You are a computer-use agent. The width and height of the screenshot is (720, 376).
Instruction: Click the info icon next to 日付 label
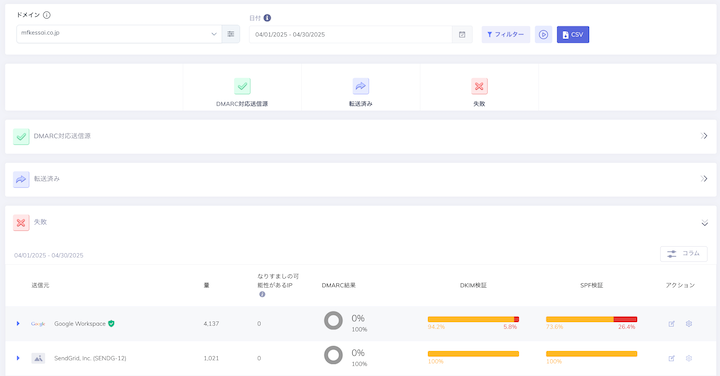click(267, 18)
